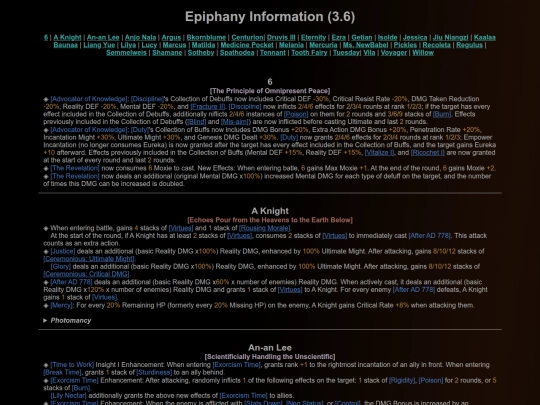Select the 'A Knight' section heading
The image size is (540, 405).
click(x=270, y=211)
